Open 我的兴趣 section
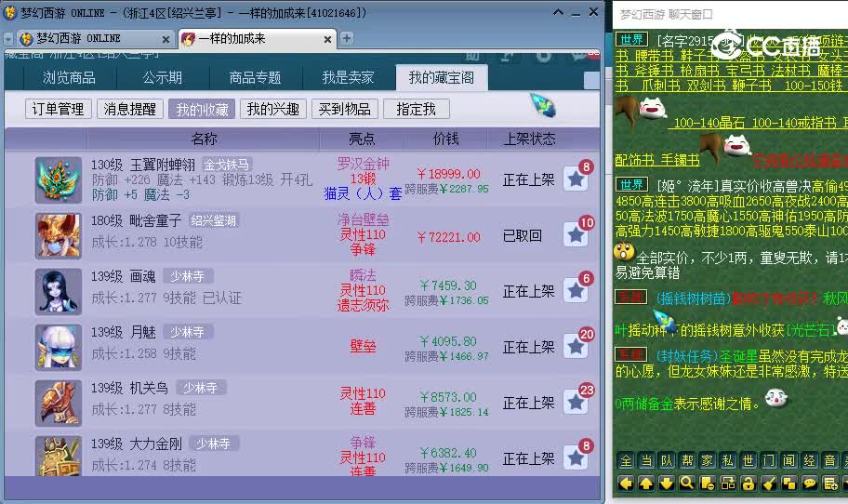This screenshot has width=848, height=504. tap(273, 109)
